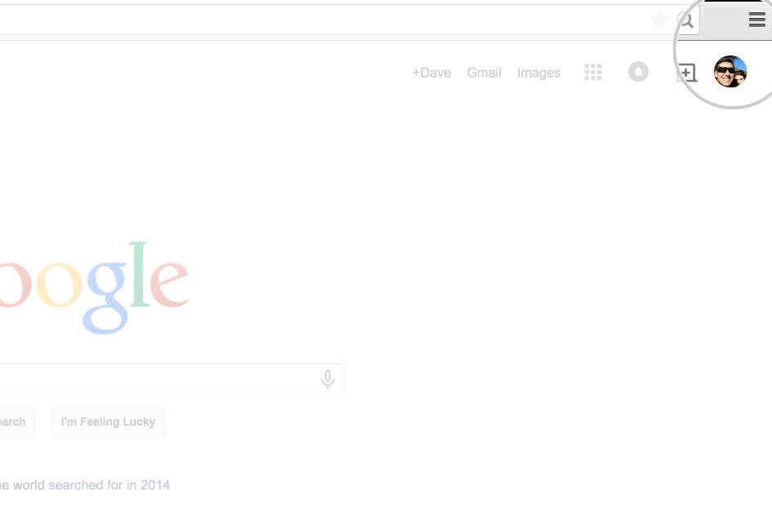Start voice search with the microphone icon
The height and width of the screenshot is (532, 772).
(327, 379)
